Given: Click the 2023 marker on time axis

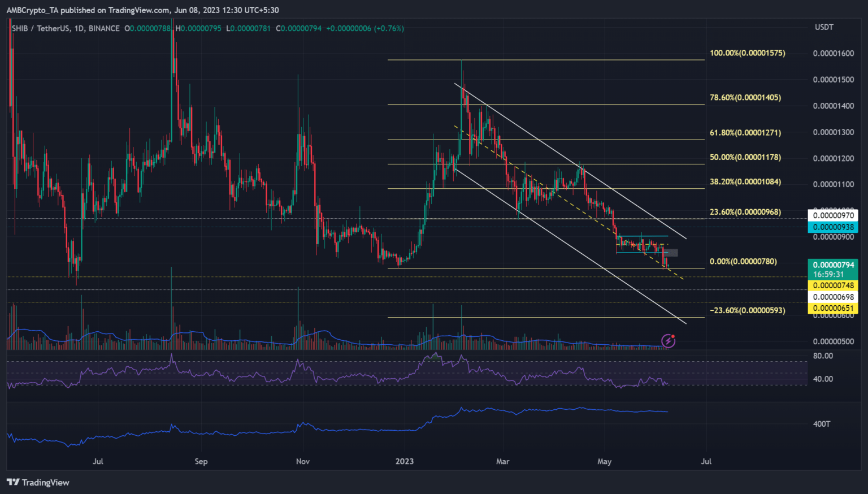Looking at the screenshot, I should point(404,461).
